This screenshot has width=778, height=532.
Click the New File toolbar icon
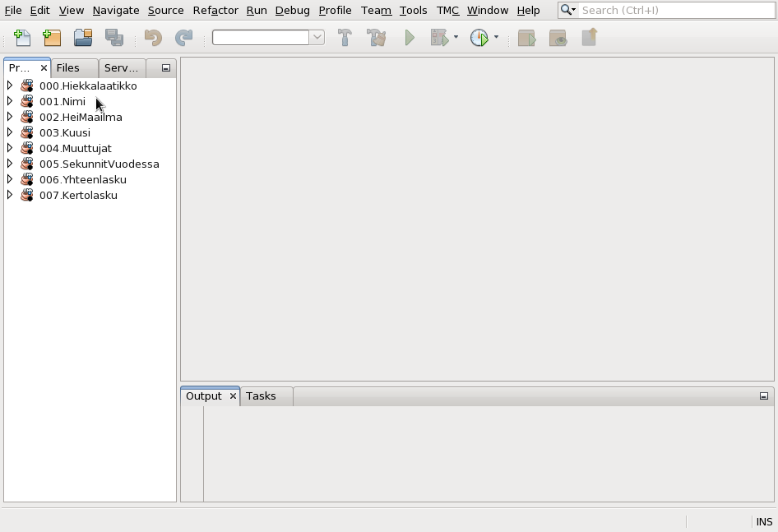pyautogui.click(x=22, y=38)
